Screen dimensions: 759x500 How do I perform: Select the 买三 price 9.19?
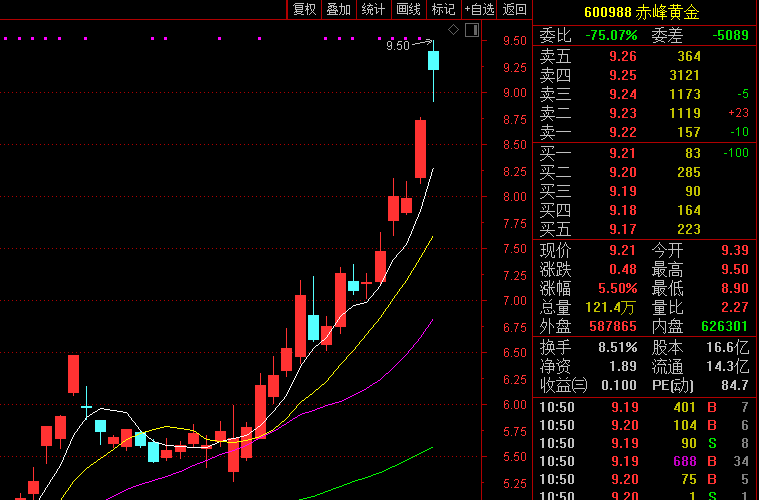pos(622,191)
